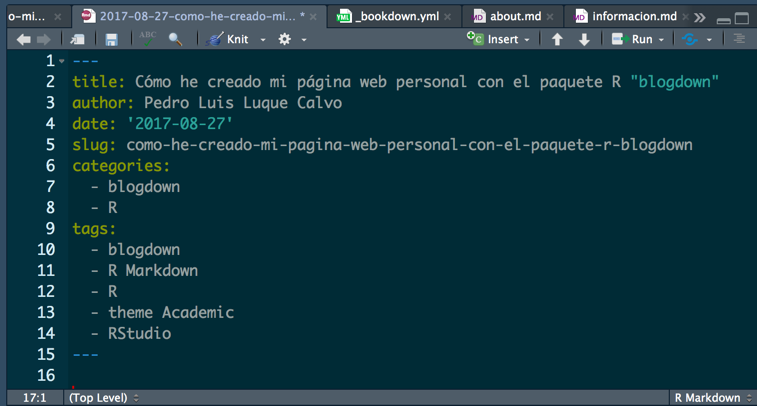The height and width of the screenshot is (406, 757).
Task: Show document in new window
Action: [x=77, y=40]
